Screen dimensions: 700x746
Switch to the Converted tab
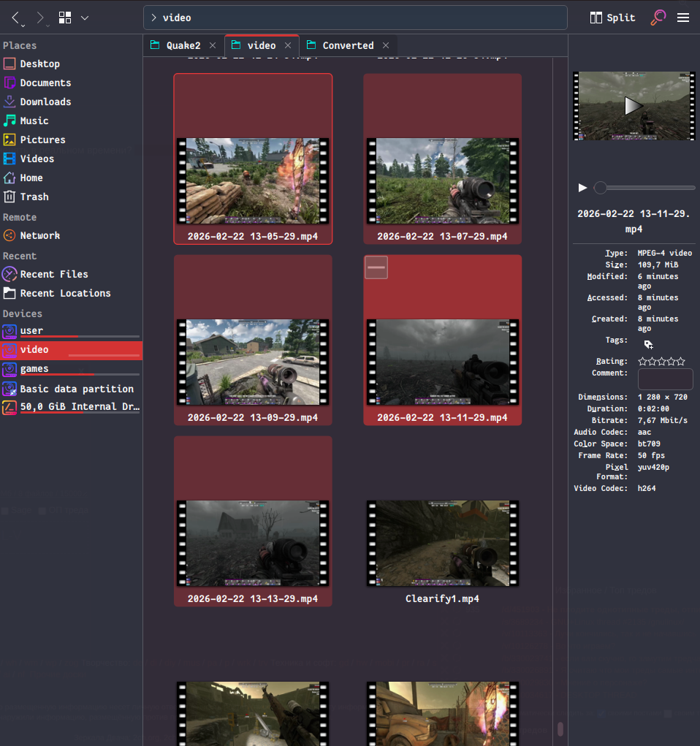point(348,45)
